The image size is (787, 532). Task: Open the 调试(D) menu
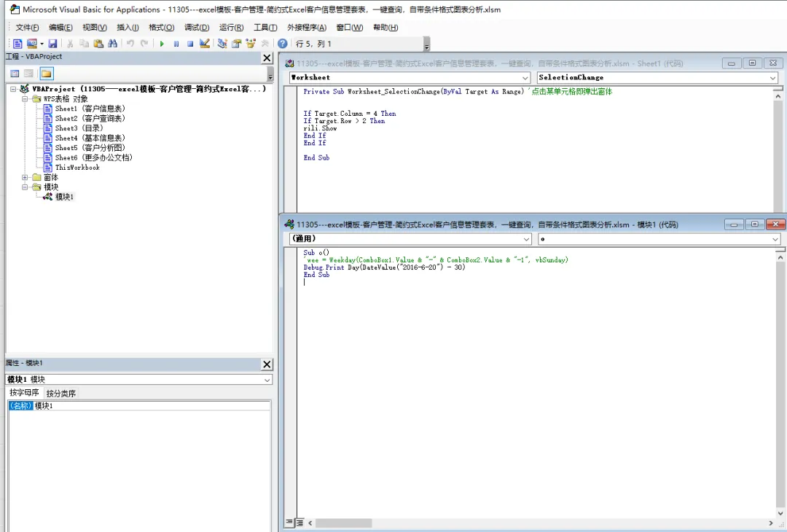click(197, 28)
